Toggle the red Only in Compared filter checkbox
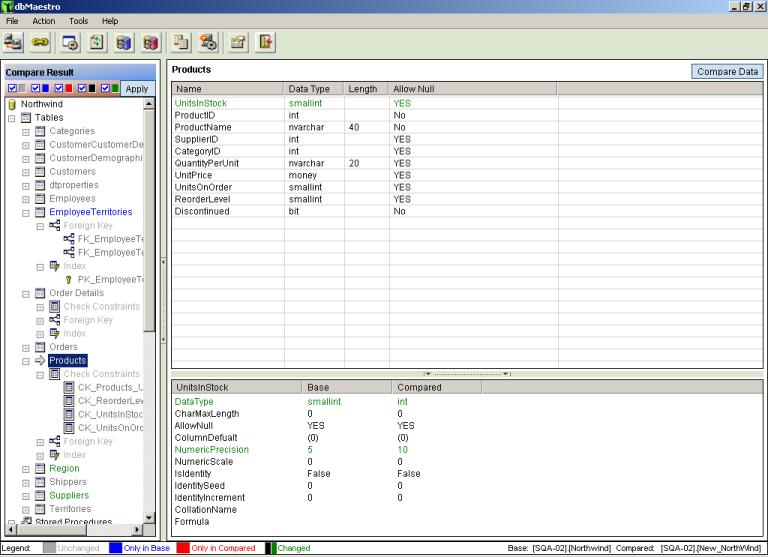 point(59,88)
